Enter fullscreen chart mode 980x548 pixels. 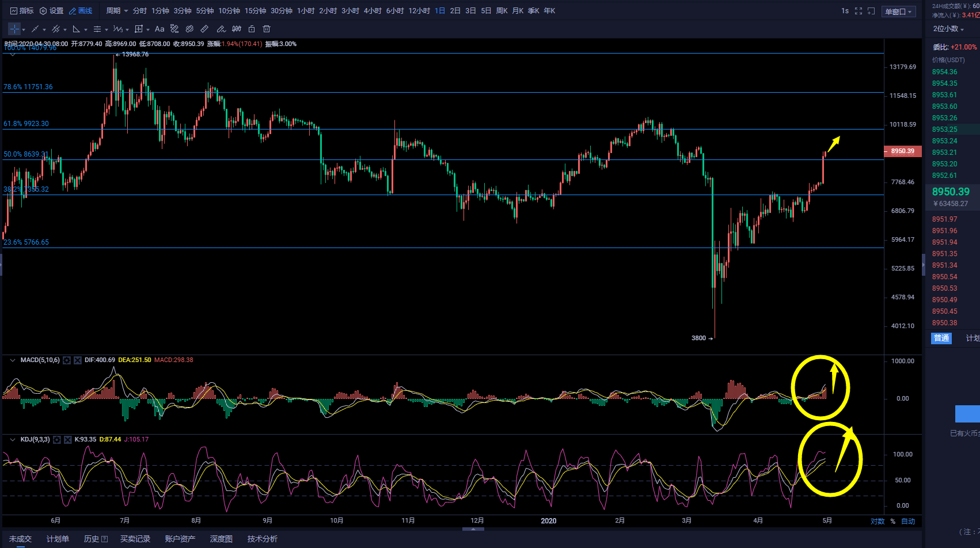tap(859, 11)
